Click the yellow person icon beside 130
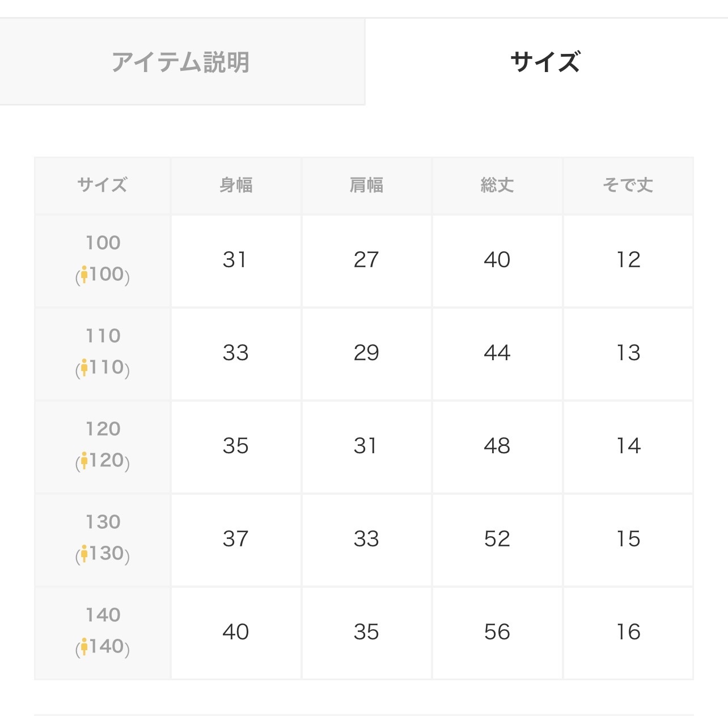 84,554
